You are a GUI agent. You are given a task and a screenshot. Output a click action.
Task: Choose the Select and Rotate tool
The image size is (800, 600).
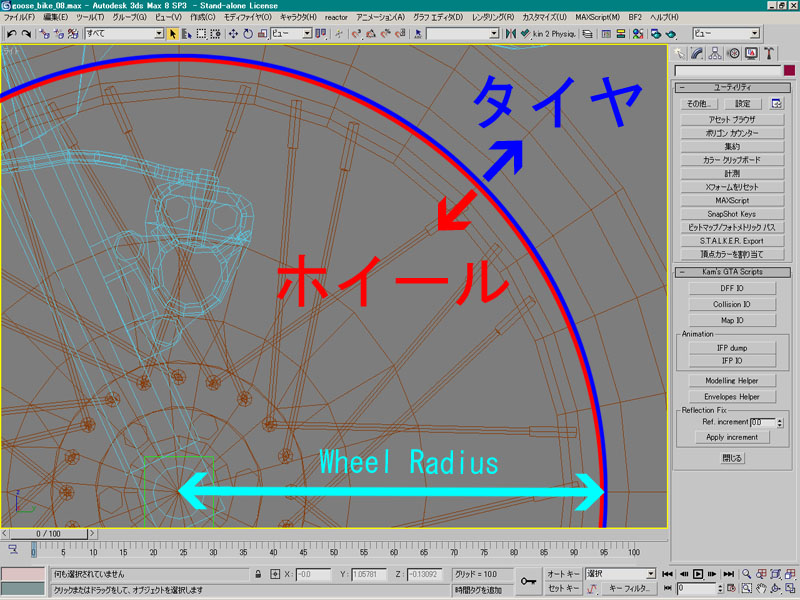[x=248, y=34]
